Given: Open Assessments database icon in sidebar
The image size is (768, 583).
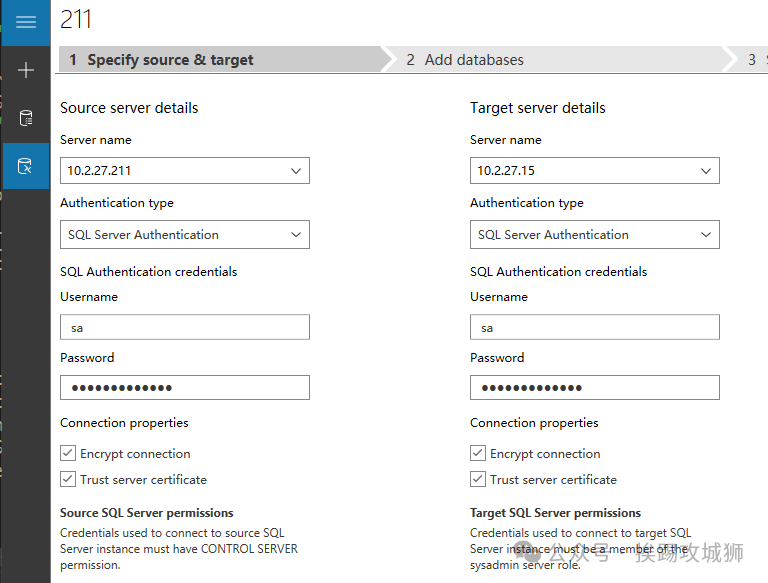Looking at the screenshot, I should coord(26,118).
